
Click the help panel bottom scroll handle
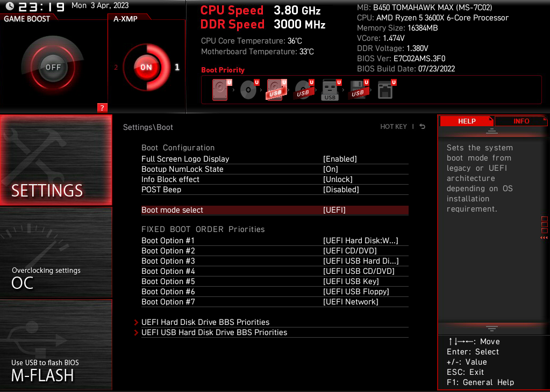[x=492, y=328]
